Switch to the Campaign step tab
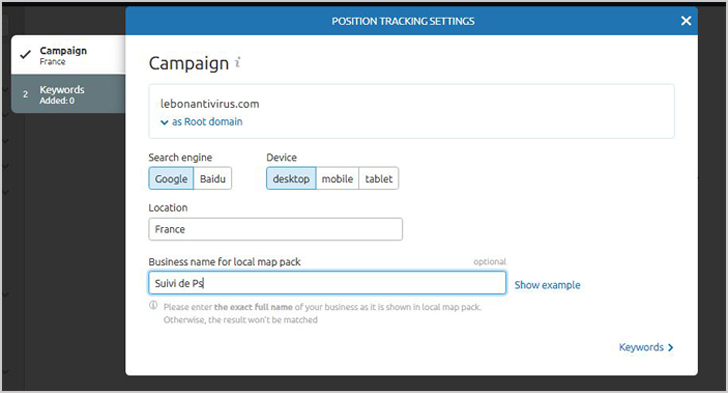728x393 pixels. [68, 55]
